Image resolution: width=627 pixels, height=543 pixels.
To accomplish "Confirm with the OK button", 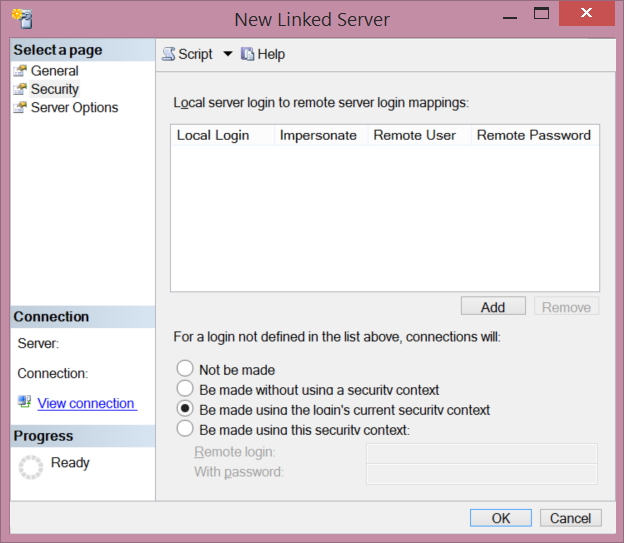I will (501, 517).
